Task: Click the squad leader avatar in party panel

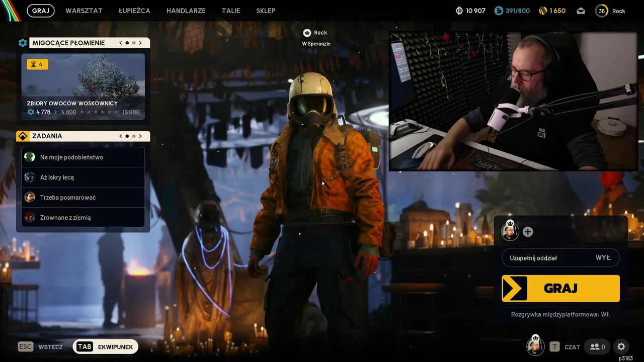Action: pyautogui.click(x=510, y=231)
